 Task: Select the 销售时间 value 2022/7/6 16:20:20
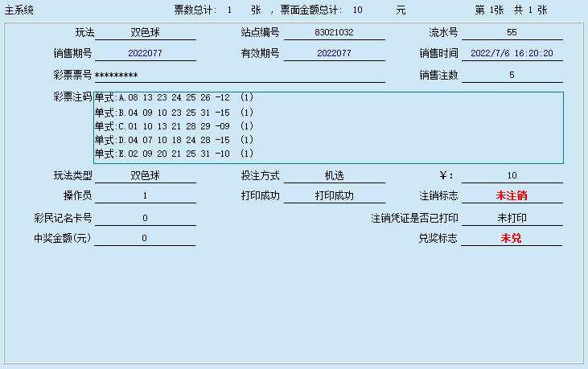pos(512,53)
